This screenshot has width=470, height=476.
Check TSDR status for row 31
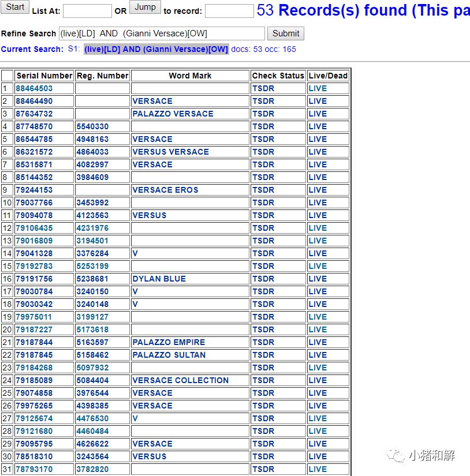(263, 469)
